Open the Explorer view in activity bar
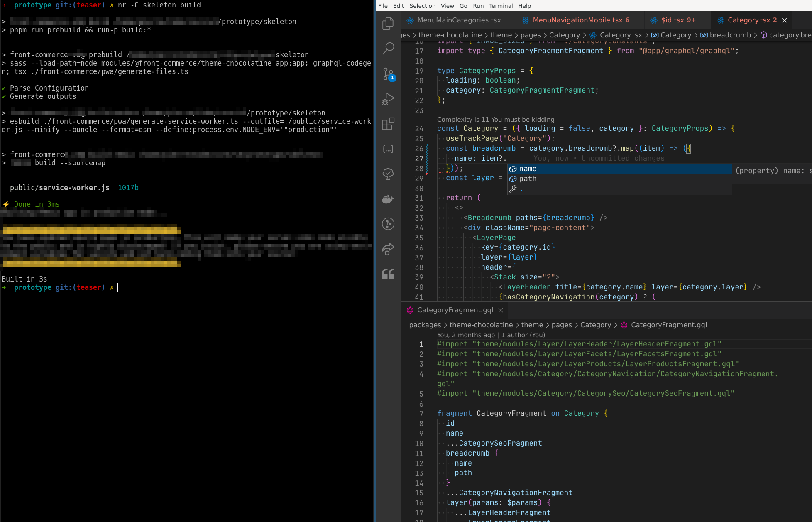This screenshot has width=812, height=522. point(388,24)
